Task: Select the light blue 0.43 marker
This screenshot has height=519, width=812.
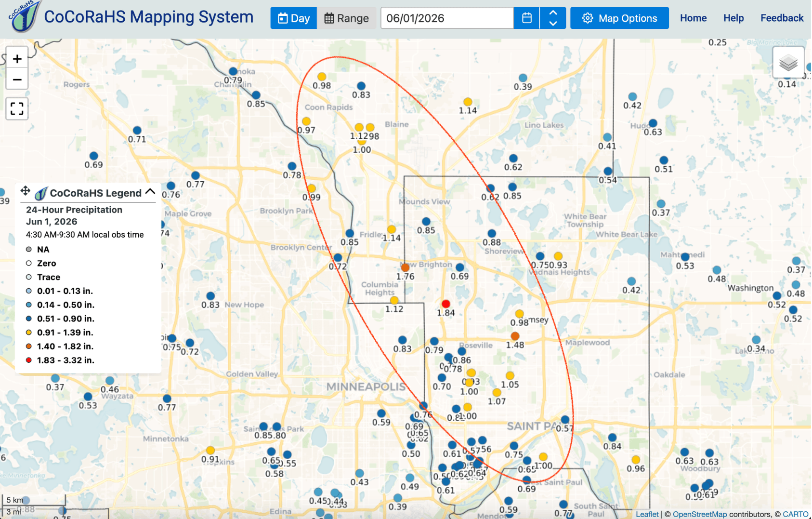Action: tap(359, 473)
